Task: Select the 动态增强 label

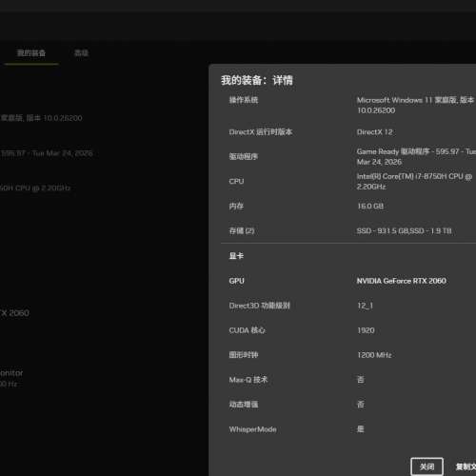Action: point(244,405)
